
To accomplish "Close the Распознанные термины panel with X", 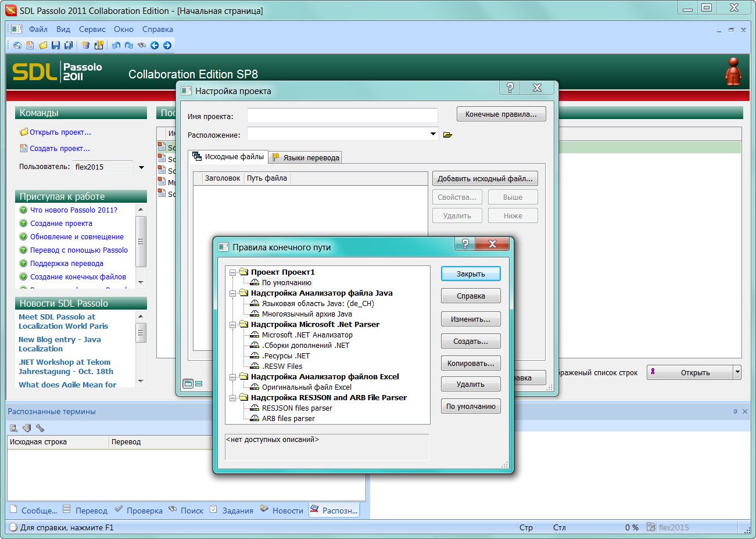I will point(745,411).
